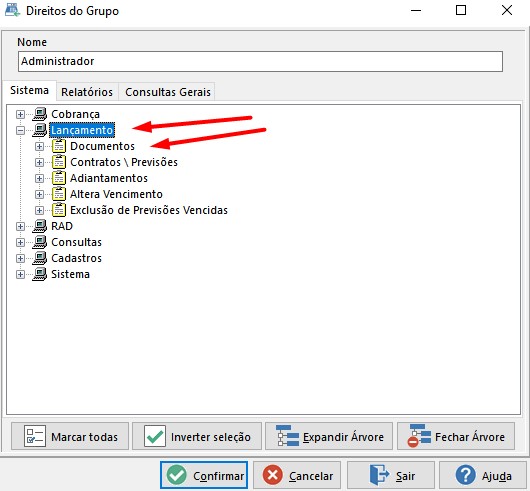Image resolution: width=530 pixels, height=491 pixels.
Task: Click the Cancelar button
Action: pyautogui.click(x=297, y=475)
